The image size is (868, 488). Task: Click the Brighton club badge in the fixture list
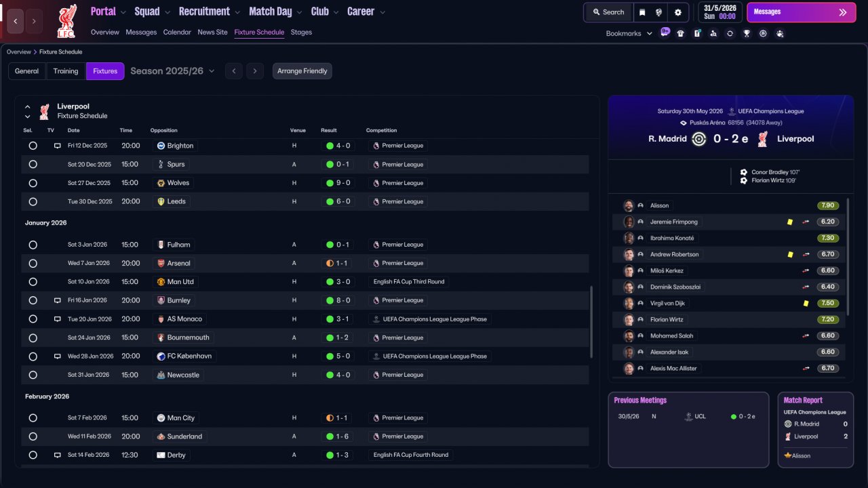[x=161, y=146]
